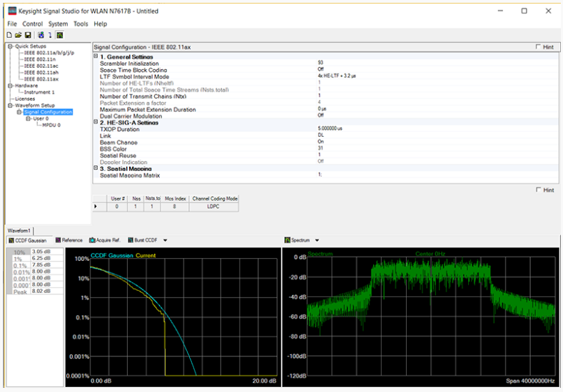Collapse the General Settings section
Image resolution: width=563 pixels, height=392 pixels.
tap(96, 56)
